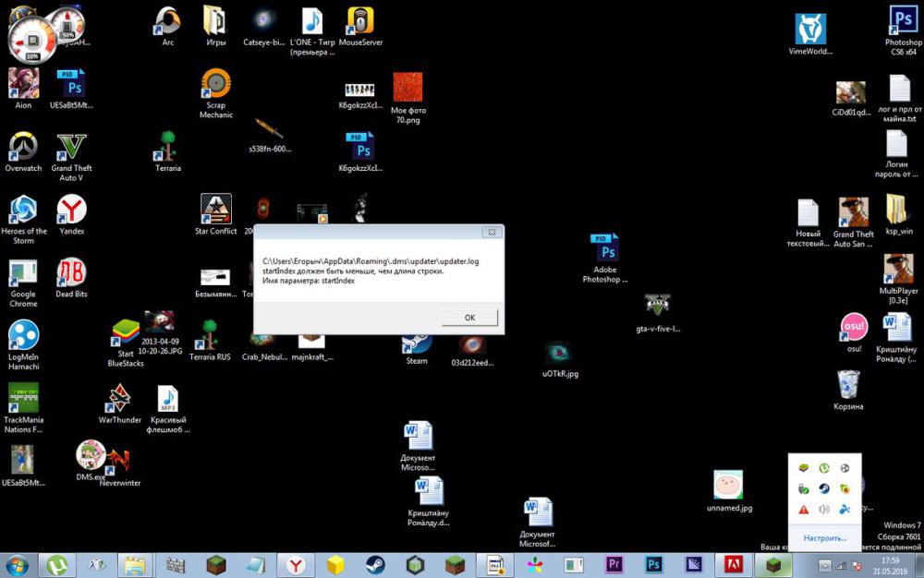Open the L'ONE - Тигр audio file
The width and height of the screenshot is (924, 578).
312,30
